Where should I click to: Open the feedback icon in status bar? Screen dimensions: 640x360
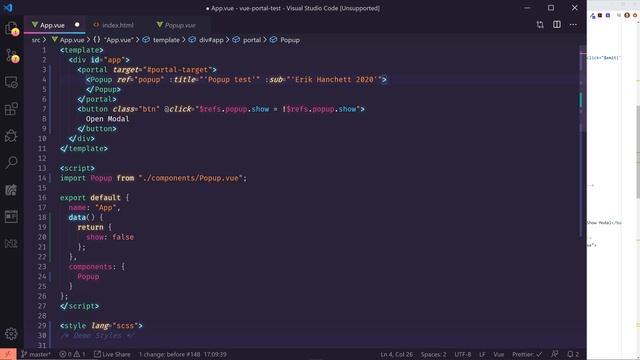click(554, 354)
